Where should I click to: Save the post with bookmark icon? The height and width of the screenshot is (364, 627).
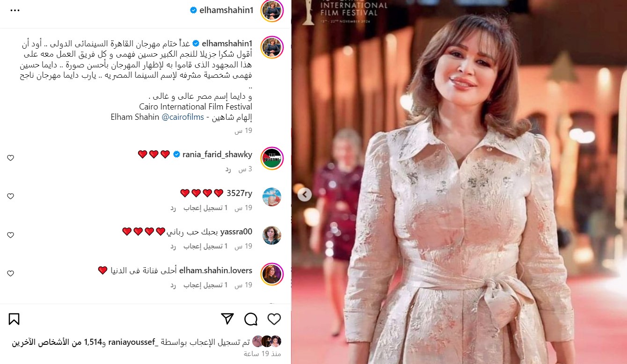click(x=14, y=319)
